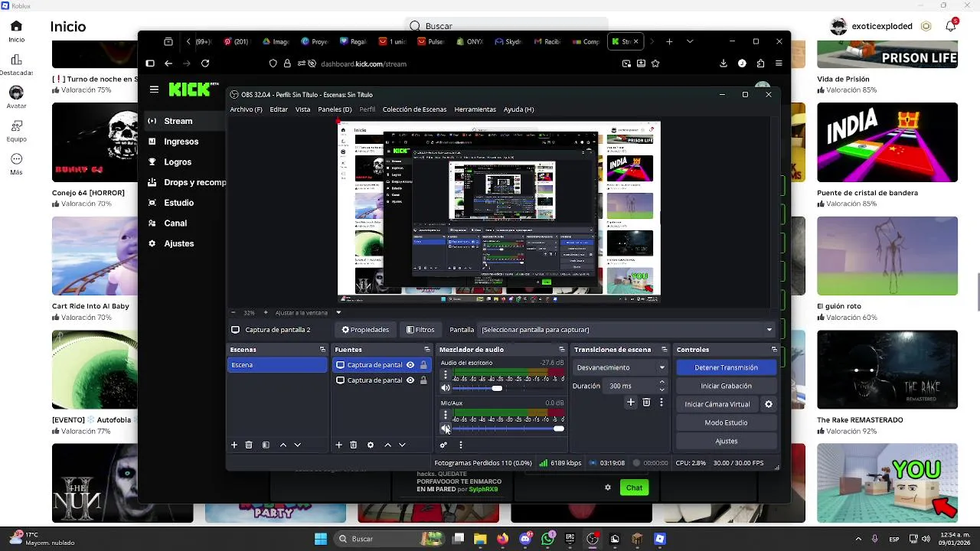Open Editar menu in OBS
Screen dimensions: 980x551
pyautogui.click(x=279, y=109)
